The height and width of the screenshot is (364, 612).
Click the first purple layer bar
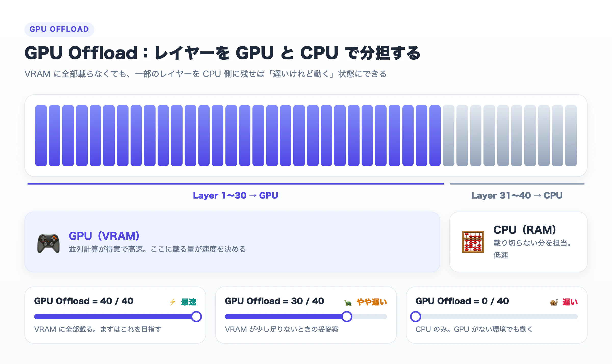41,136
